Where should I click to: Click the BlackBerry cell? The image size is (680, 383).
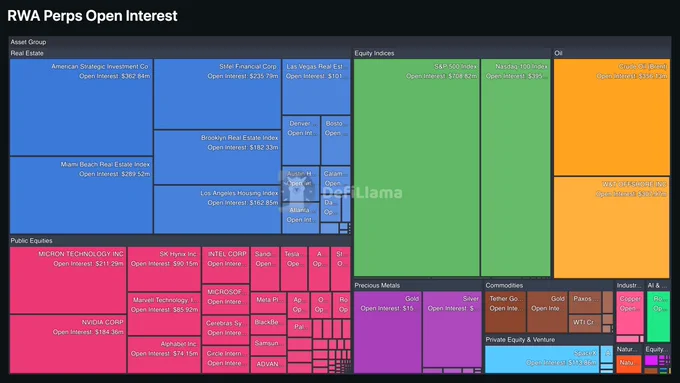click(268, 324)
